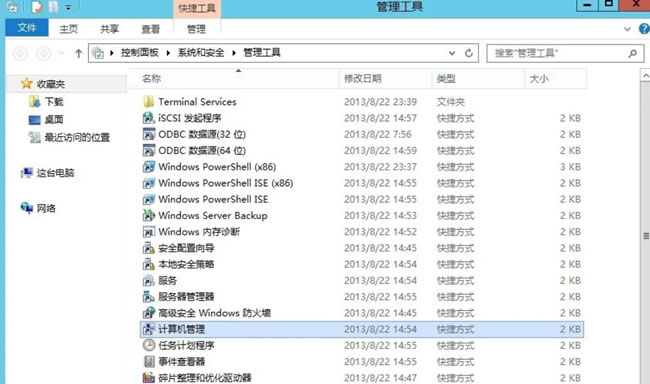Select the ODBC 数据源(32 位) icon
Viewport: 650px width, 384px height.
[x=148, y=134]
